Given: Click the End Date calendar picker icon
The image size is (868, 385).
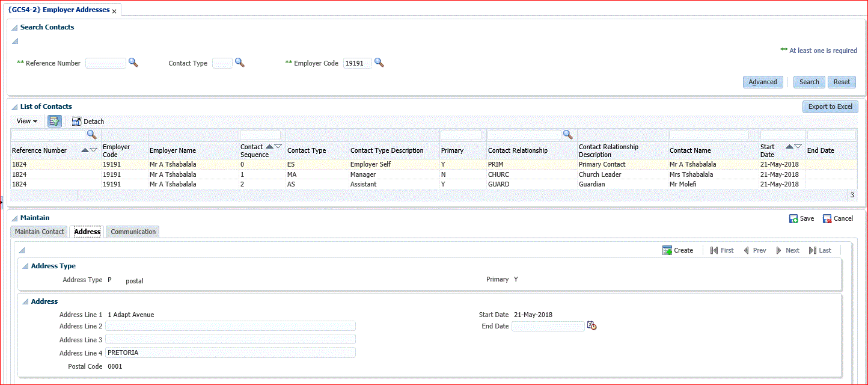Looking at the screenshot, I should (592, 326).
